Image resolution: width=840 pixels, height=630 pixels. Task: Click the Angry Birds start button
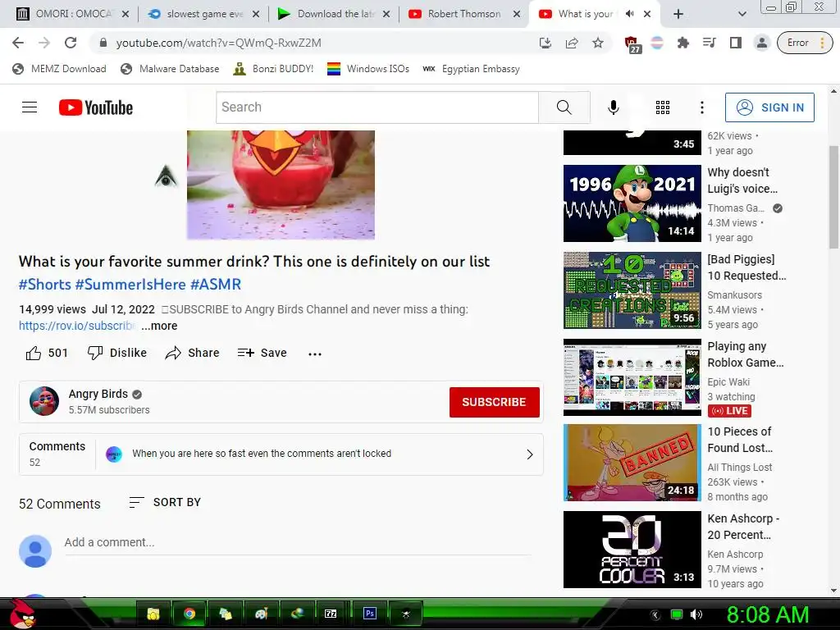point(22,614)
